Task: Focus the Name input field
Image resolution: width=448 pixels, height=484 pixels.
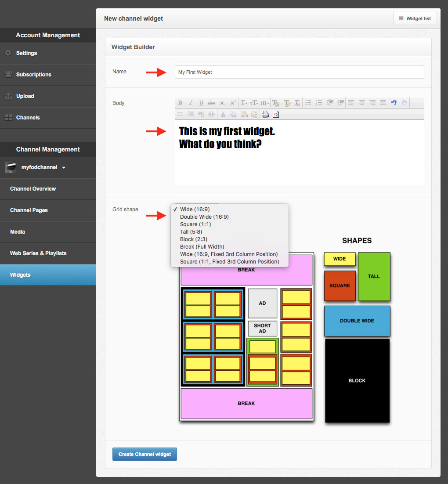Action: pyautogui.click(x=299, y=72)
